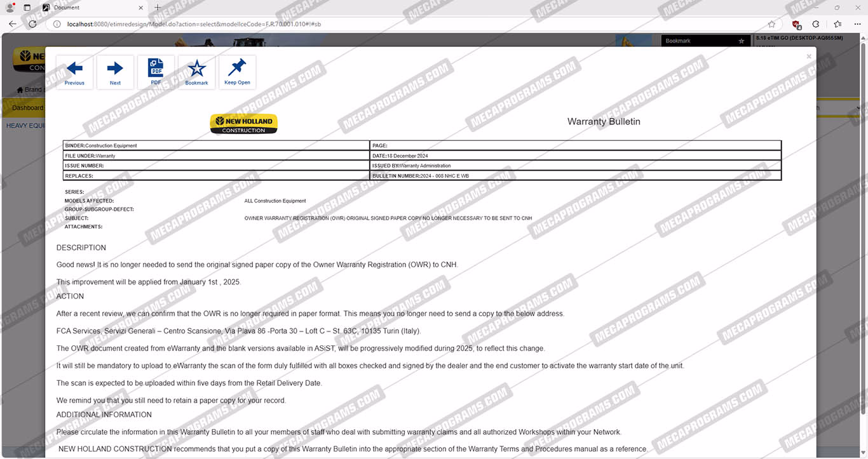Viewport: 868px width, 459px height.
Task: View site information icon in address bar
Action: coord(57,24)
